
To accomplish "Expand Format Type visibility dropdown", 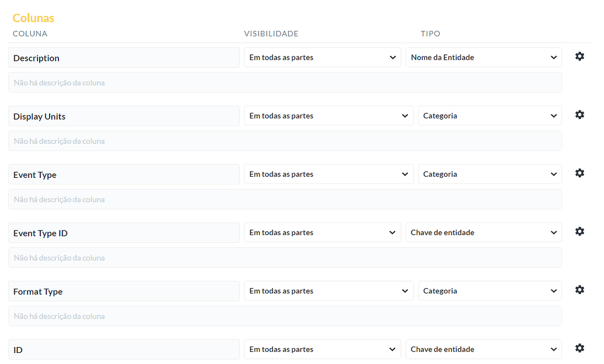I will click(329, 290).
